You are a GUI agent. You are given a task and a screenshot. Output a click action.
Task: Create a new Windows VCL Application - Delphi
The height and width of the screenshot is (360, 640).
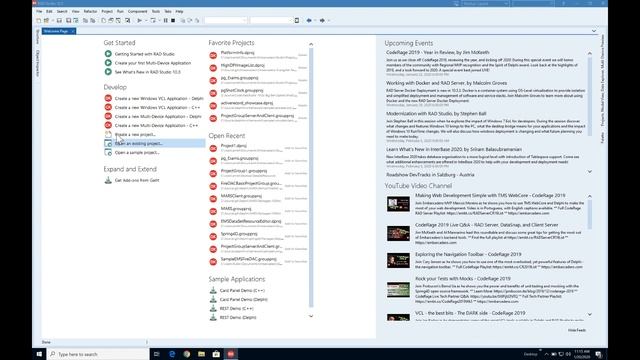tap(159, 98)
